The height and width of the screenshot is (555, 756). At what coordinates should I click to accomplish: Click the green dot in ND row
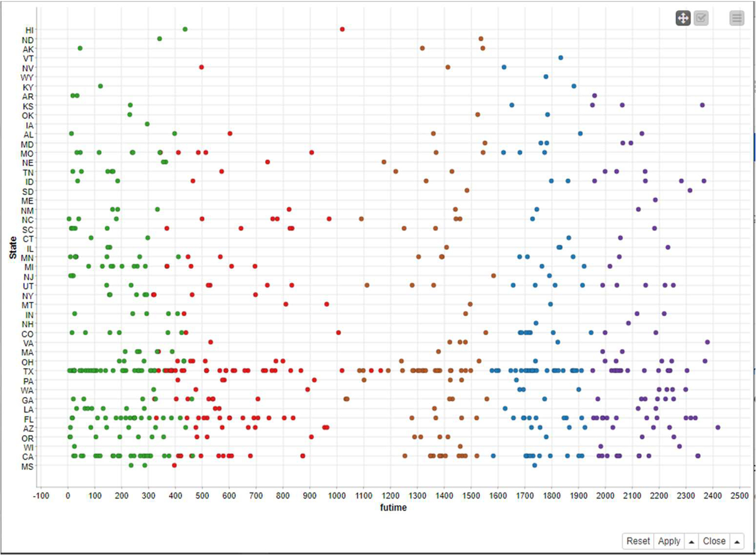point(160,39)
